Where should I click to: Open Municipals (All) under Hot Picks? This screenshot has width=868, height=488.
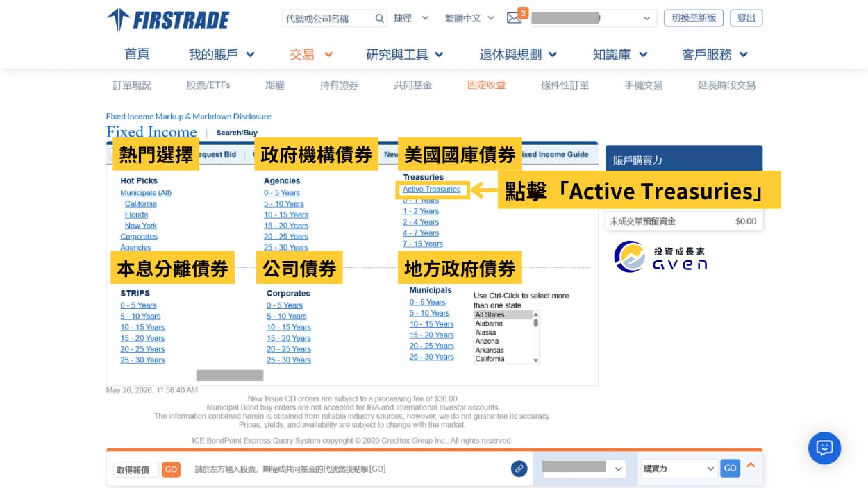pos(146,193)
